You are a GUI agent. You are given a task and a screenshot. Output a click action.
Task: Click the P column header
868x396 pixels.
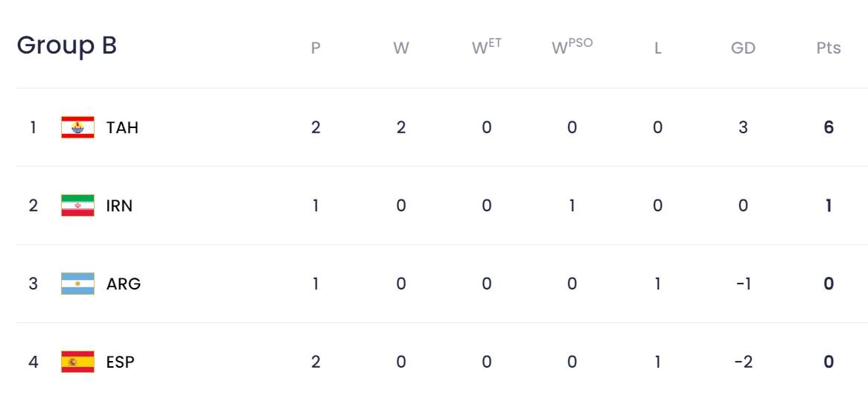(316, 49)
